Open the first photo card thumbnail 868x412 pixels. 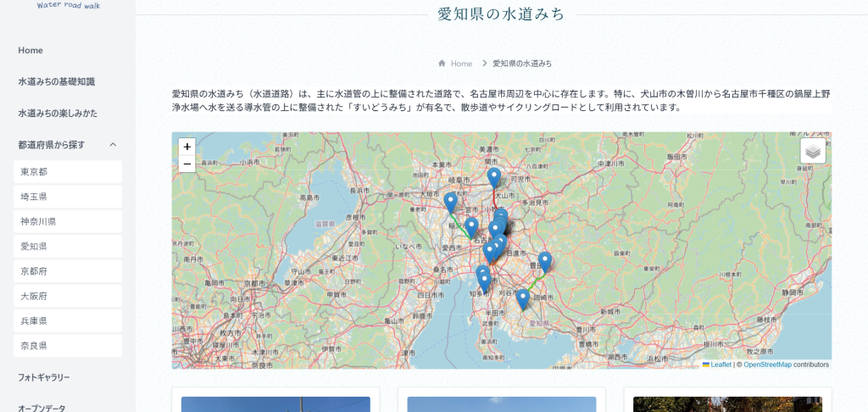click(x=275, y=404)
